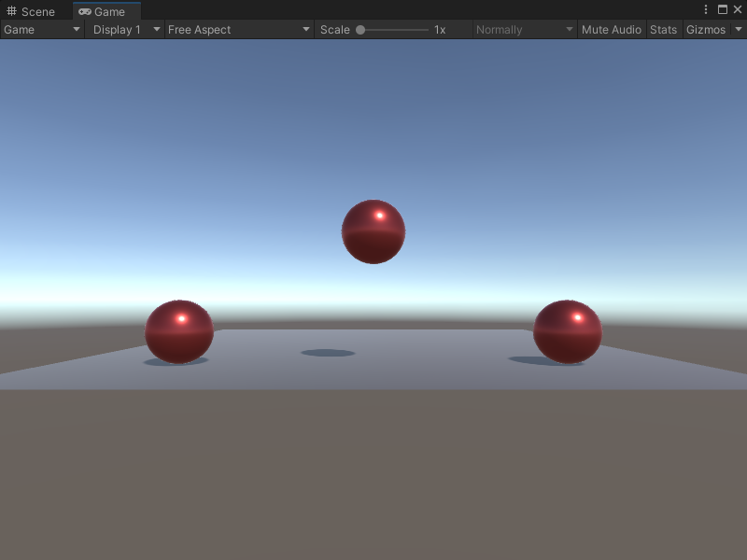Click the arrow on the leftmost Game selector
Screen dimensions: 747x560
pos(75,29)
